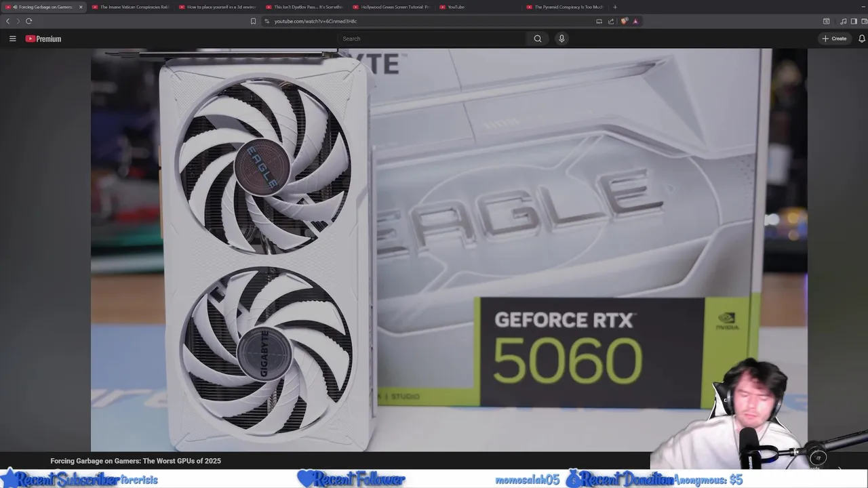Submit search with the magnifier button
868x488 pixels.
click(538, 39)
